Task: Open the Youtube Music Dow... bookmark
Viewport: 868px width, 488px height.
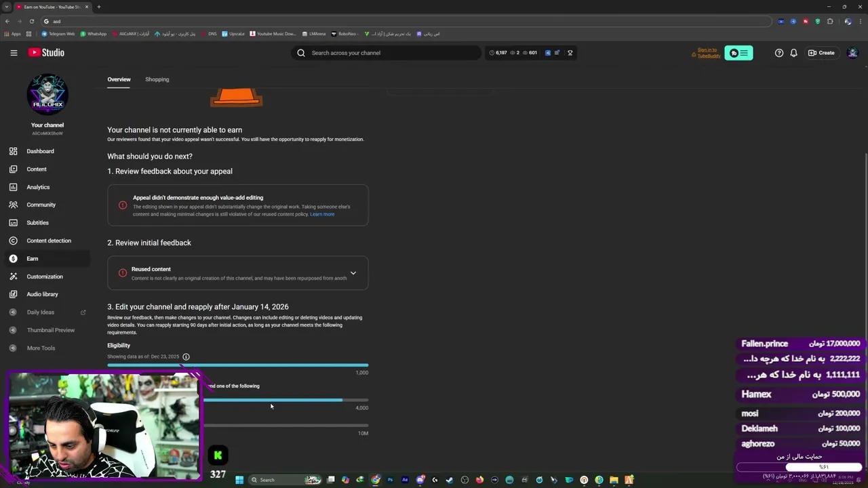Action: [273, 34]
